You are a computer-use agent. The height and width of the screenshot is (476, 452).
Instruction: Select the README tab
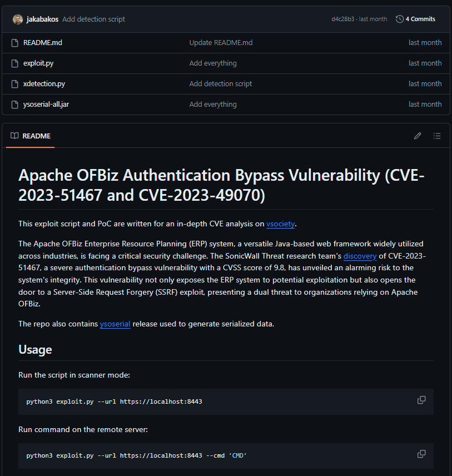click(31, 136)
